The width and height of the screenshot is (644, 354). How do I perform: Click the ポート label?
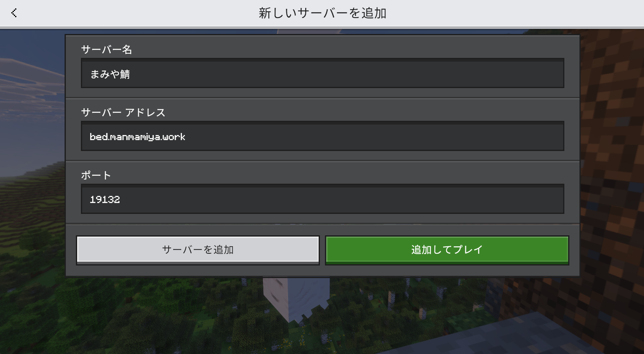tap(96, 175)
